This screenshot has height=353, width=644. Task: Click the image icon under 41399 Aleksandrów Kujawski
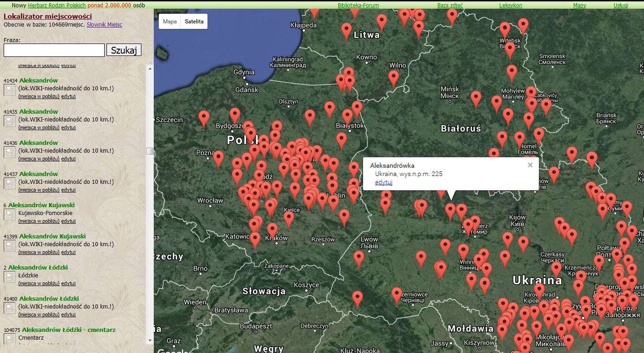[10, 246]
